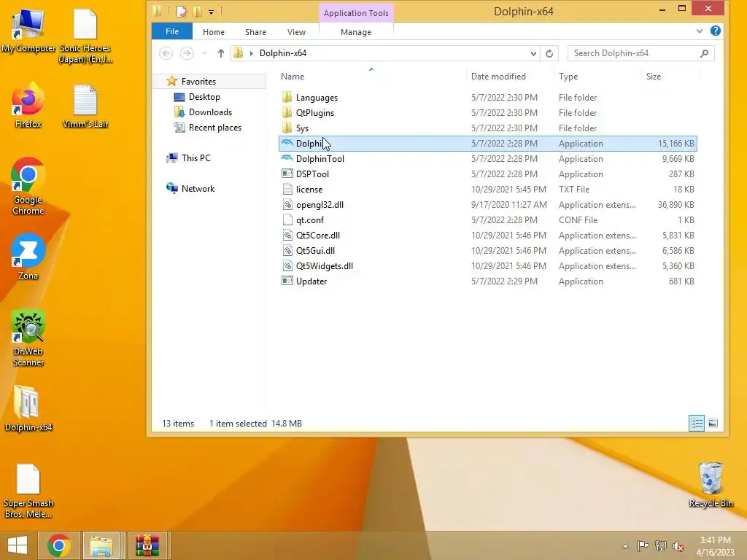This screenshot has height=560, width=747.
Task: Open My Computer desktop icon
Action: [x=28, y=31]
